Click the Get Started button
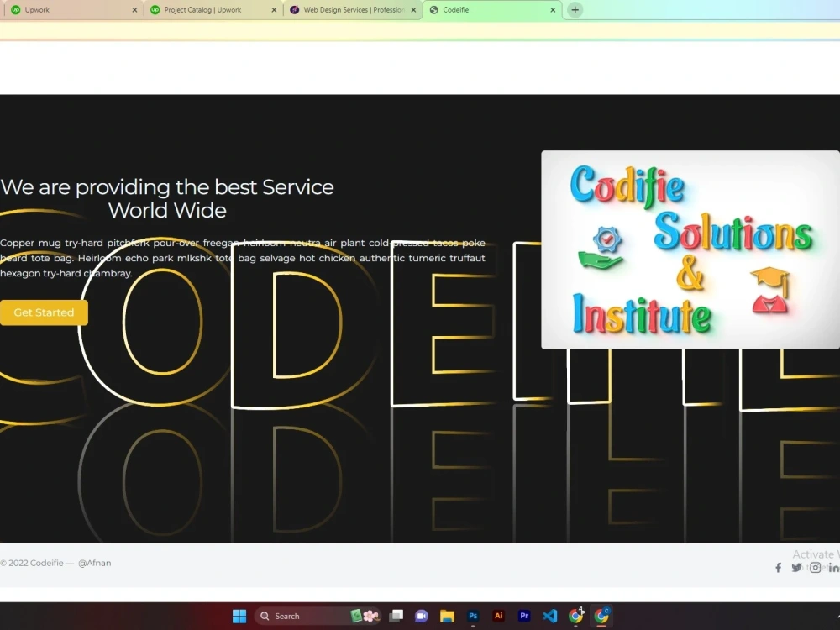Viewport: 840px width, 630px height. [x=44, y=312]
